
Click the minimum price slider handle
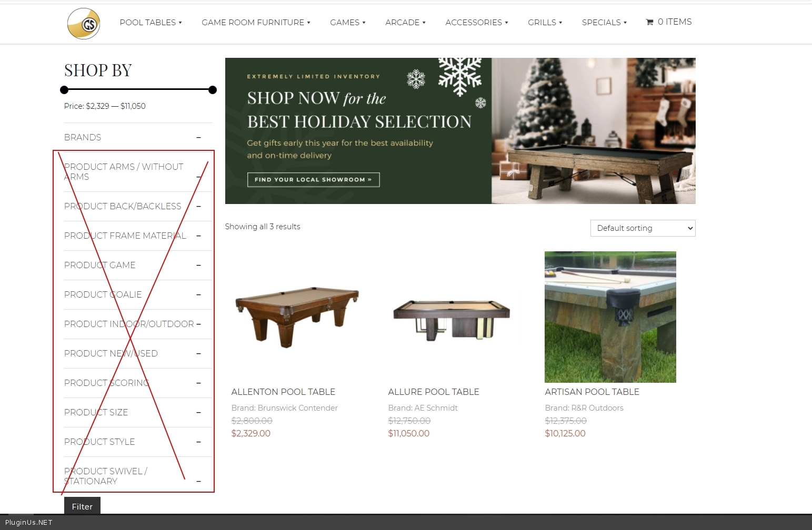[64, 90]
